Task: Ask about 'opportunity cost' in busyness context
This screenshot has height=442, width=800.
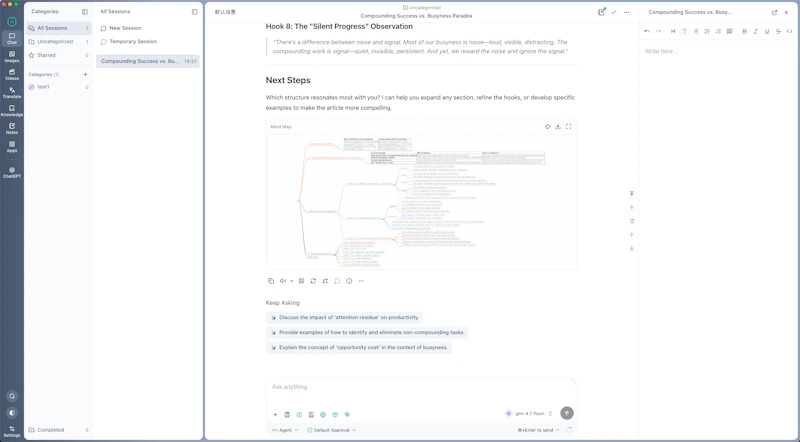Action: coord(359,347)
